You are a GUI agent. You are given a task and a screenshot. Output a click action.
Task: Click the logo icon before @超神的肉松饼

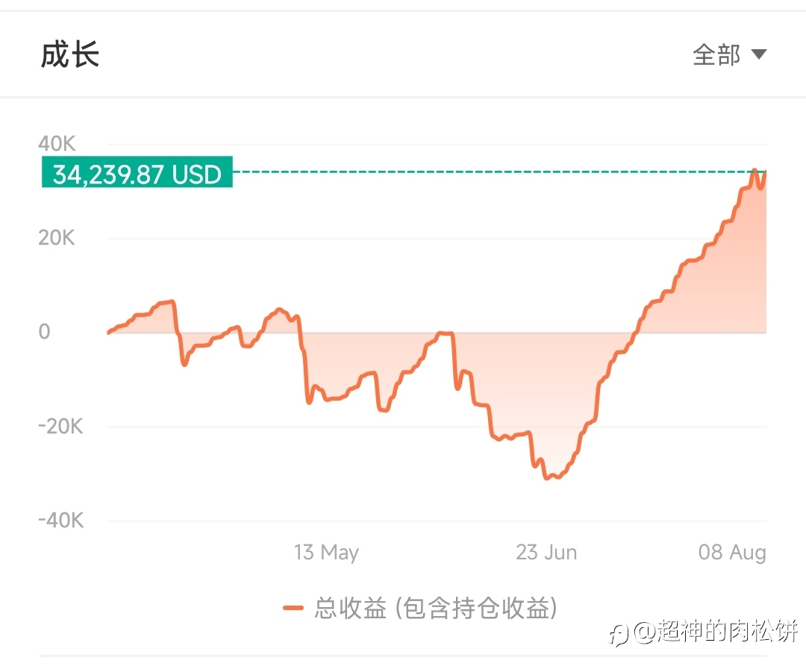(x=619, y=633)
